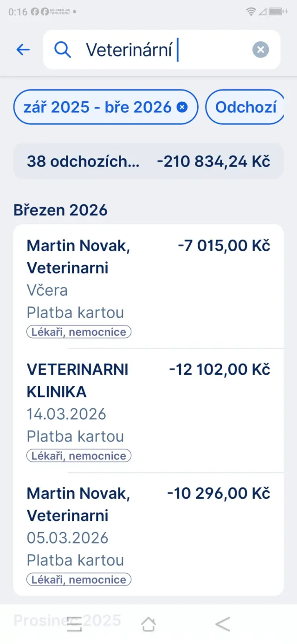
Task: Open Martin Novak payment of -7 015,00 Kč
Action: pos(148,279)
